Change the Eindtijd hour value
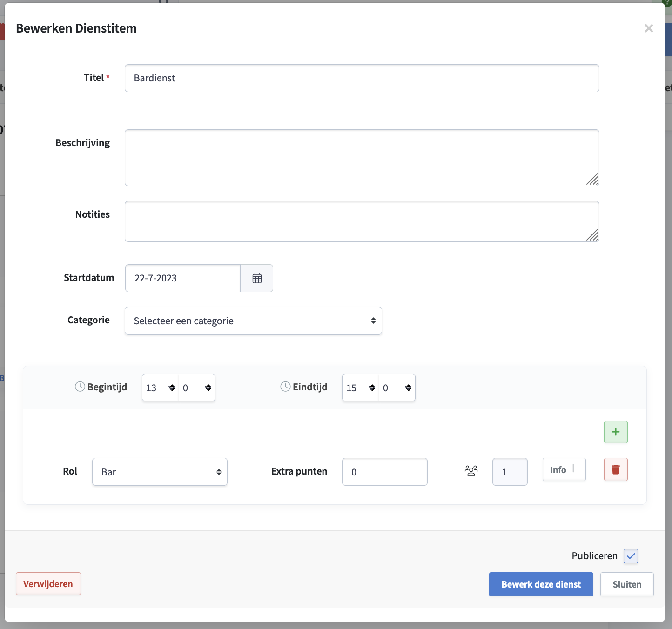Viewport: 672px width, 629px height. pos(360,388)
